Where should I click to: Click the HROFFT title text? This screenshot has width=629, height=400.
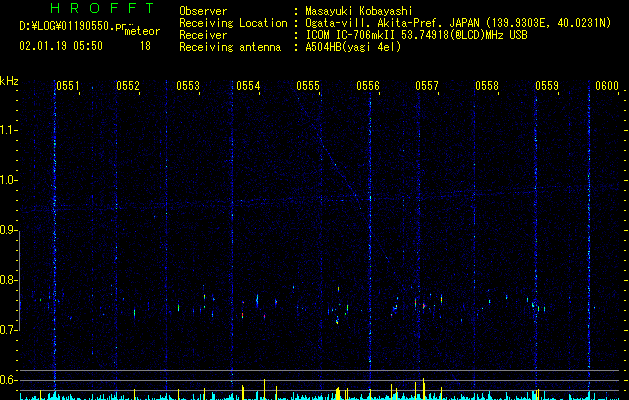[x=102, y=8]
